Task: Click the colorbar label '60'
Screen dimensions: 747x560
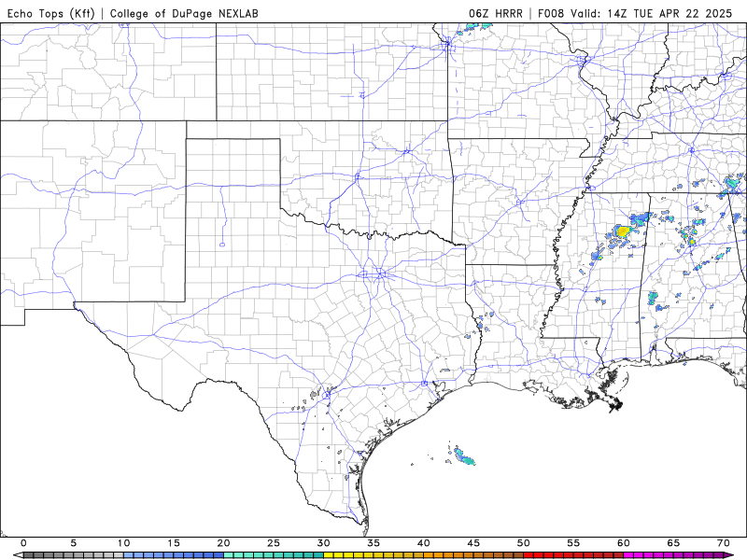Action: pyautogui.click(x=624, y=543)
